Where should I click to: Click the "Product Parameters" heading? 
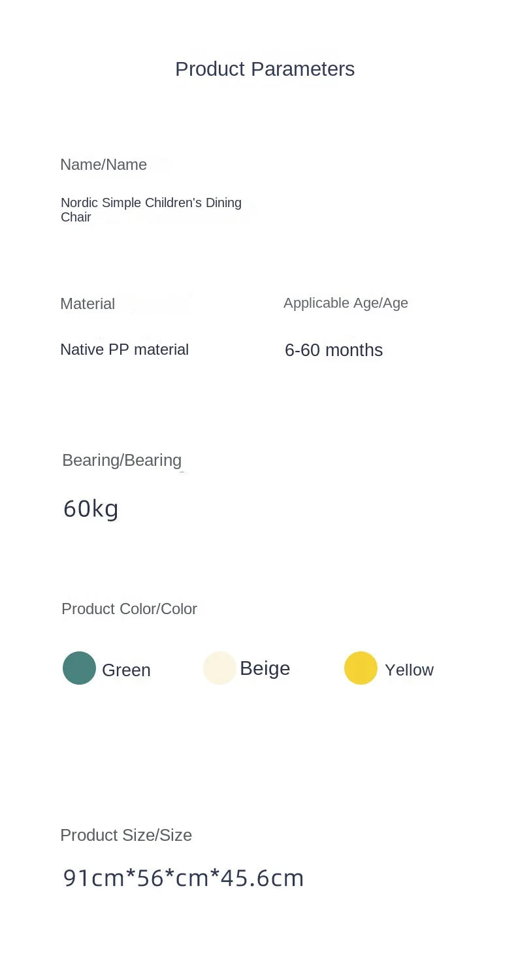point(265,69)
